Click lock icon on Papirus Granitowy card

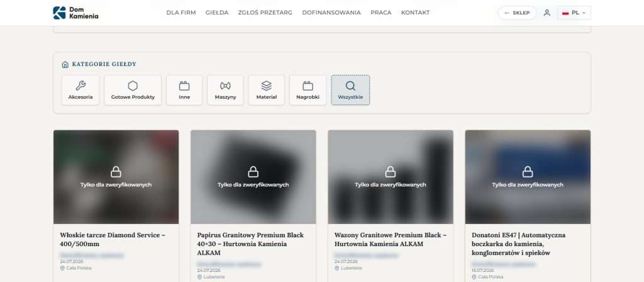point(253,172)
